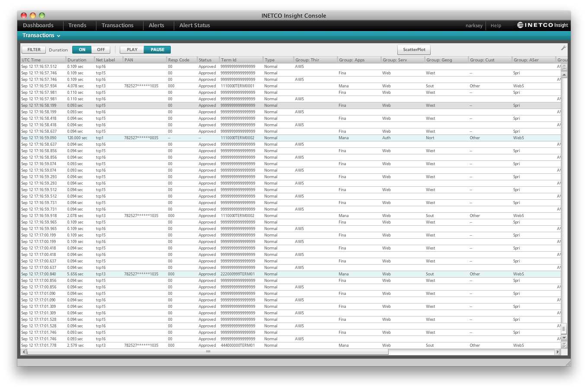Screen dimensions: 588x390
Task: Select the row with 120.000 sec duration
Action: [x=291, y=138]
